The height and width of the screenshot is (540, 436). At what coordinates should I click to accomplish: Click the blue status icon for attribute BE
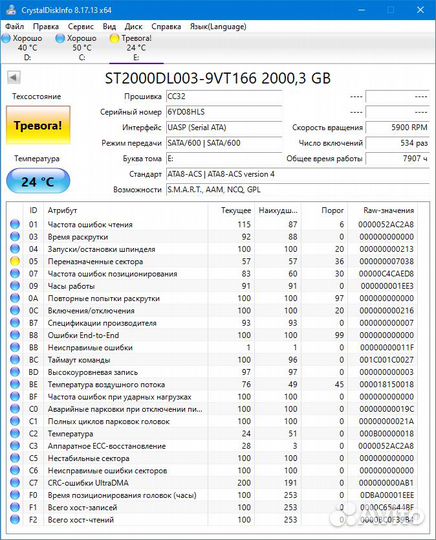tap(15, 384)
